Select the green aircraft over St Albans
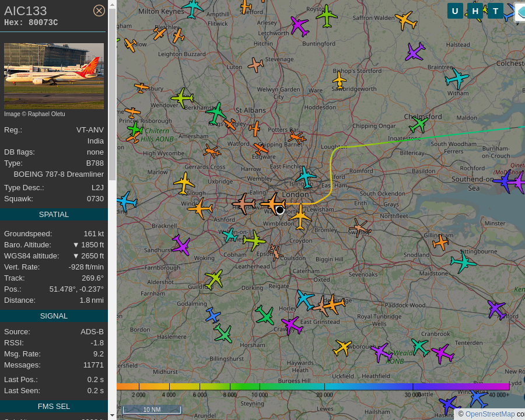The height and width of the screenshot is (420, 525). (218, 111)
